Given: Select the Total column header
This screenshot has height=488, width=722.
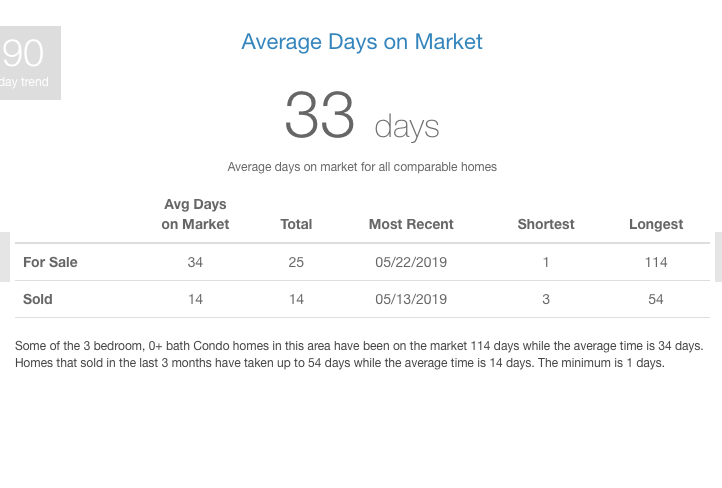Looking at the screenshot, I should 296,224.
